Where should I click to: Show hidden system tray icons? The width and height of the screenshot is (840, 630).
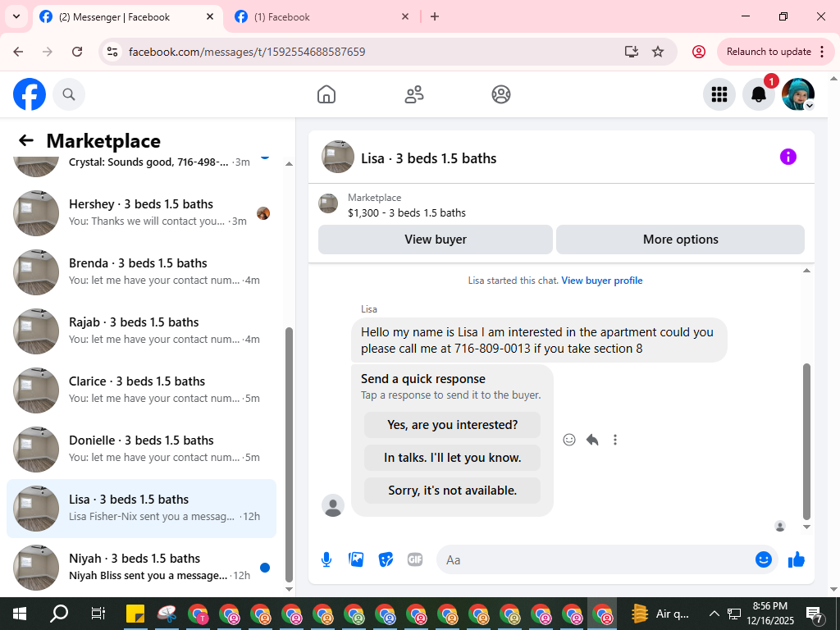coord(714,614)
